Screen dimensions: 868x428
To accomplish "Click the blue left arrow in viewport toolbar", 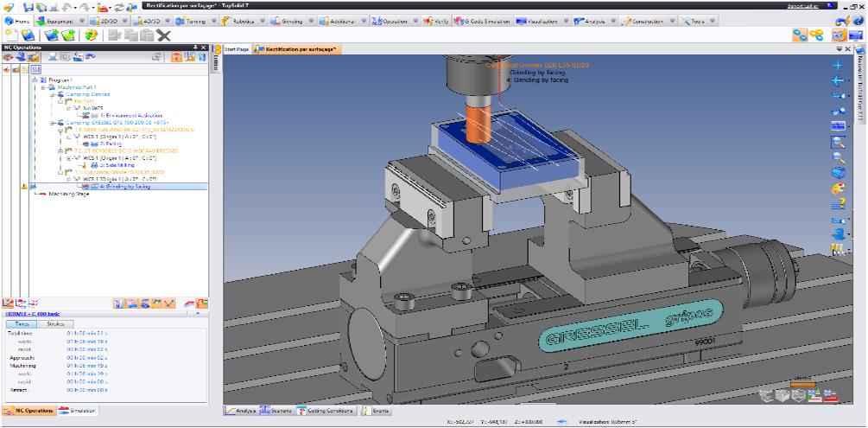I will (x=838, y=81).
